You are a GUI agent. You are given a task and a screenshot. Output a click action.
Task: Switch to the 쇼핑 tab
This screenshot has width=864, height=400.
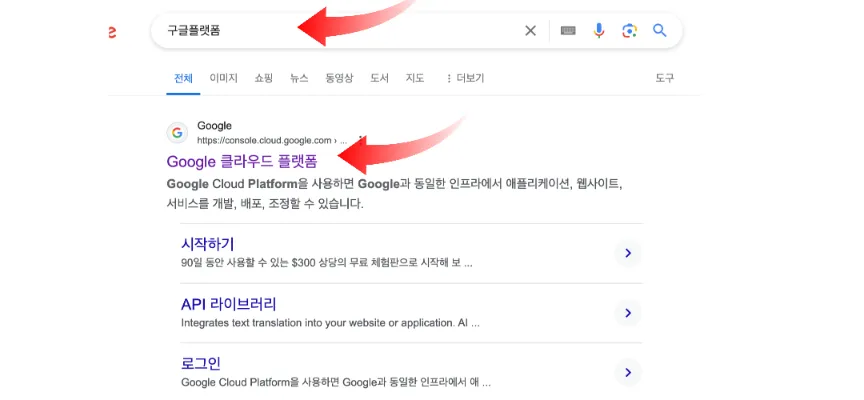pyautogui.click(x=263, y=78)
